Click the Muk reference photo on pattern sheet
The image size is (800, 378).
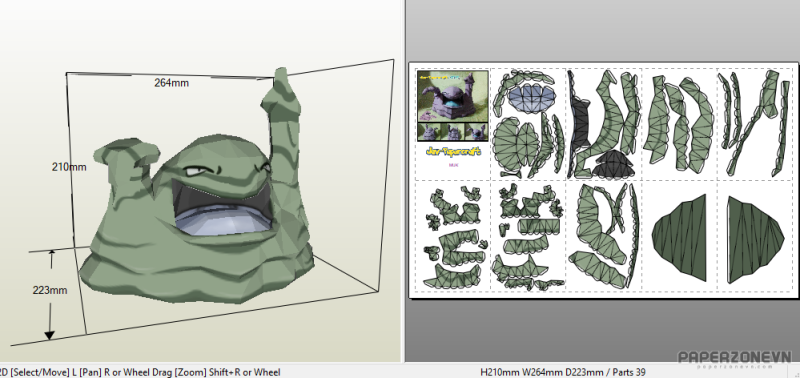click(x=453, y=96)
